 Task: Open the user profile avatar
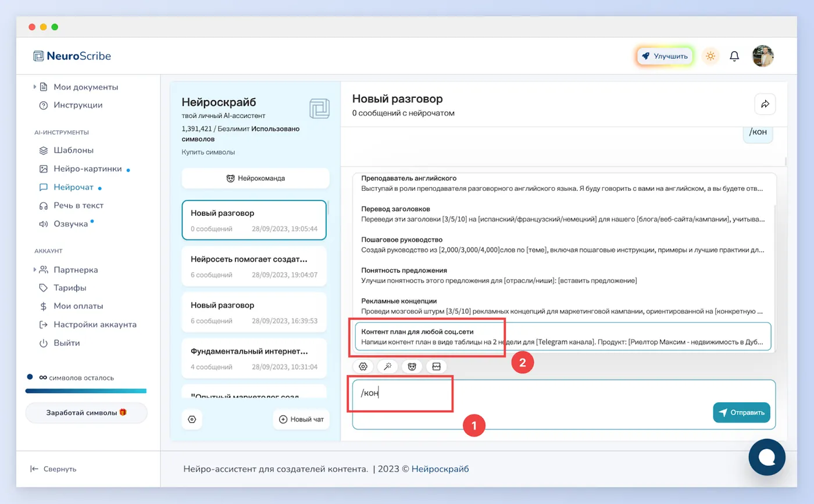point(763,56)
